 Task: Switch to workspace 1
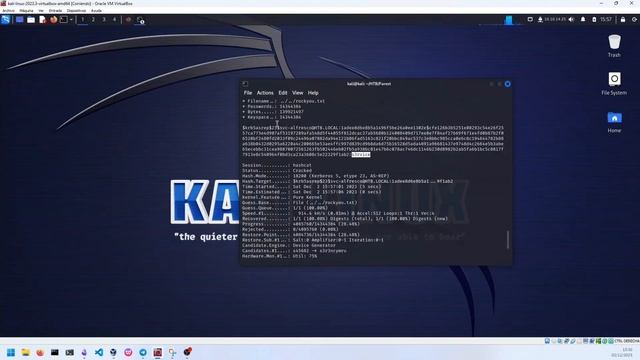82,20
